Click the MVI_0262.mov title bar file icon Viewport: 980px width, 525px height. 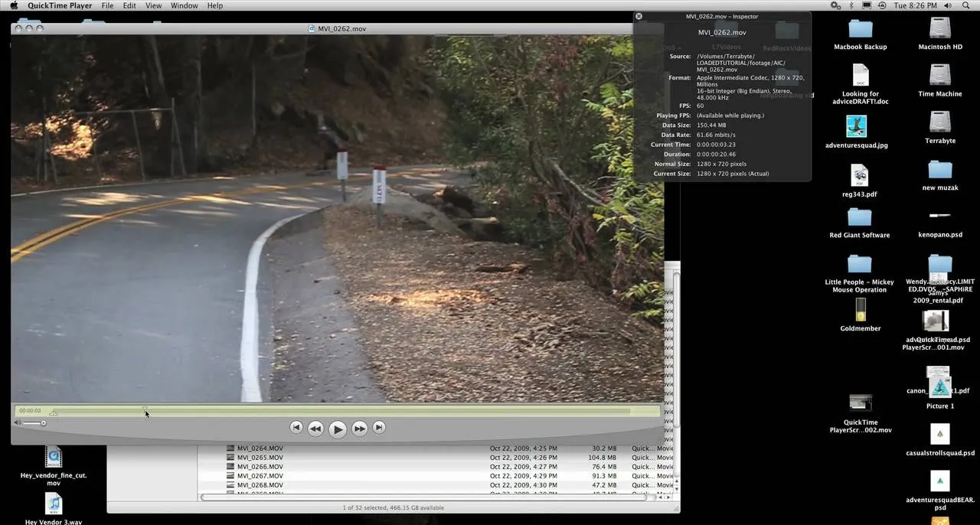[x=312, y=28]
